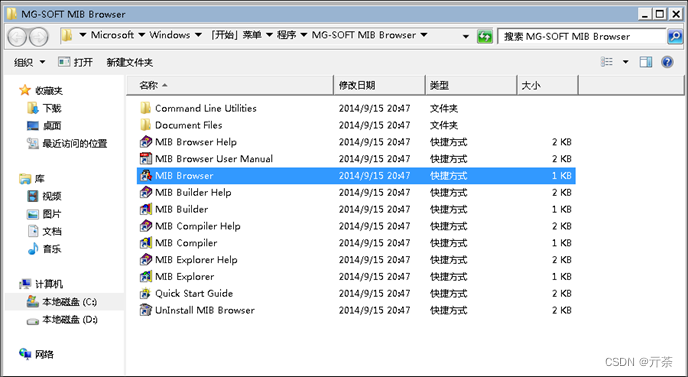Image resolution: width=688 pixels, height=377 pixels.
Task: Expand the arrow after Microsoft in the address bar
Action: pos(141,35)
